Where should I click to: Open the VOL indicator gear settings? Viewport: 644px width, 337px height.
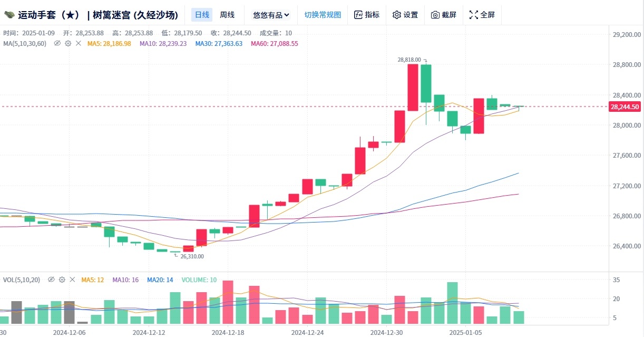pyautogui.click(x=62, y=280)
